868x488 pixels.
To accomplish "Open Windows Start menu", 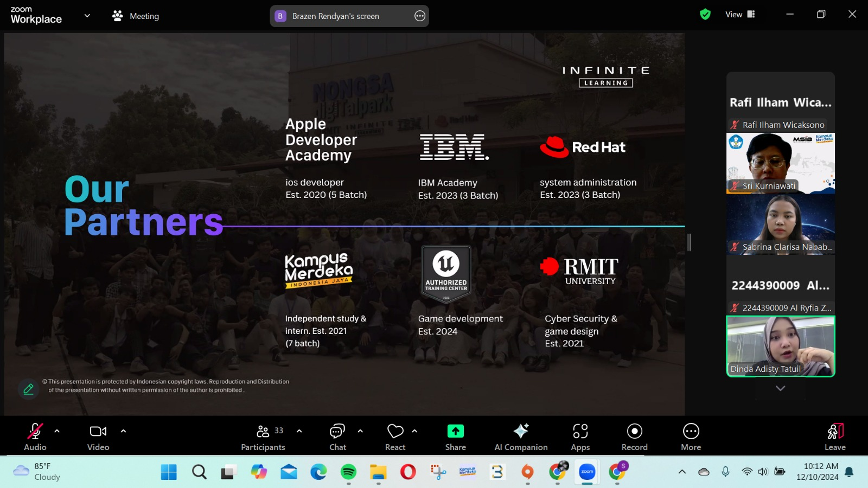I will click(169, 472).
